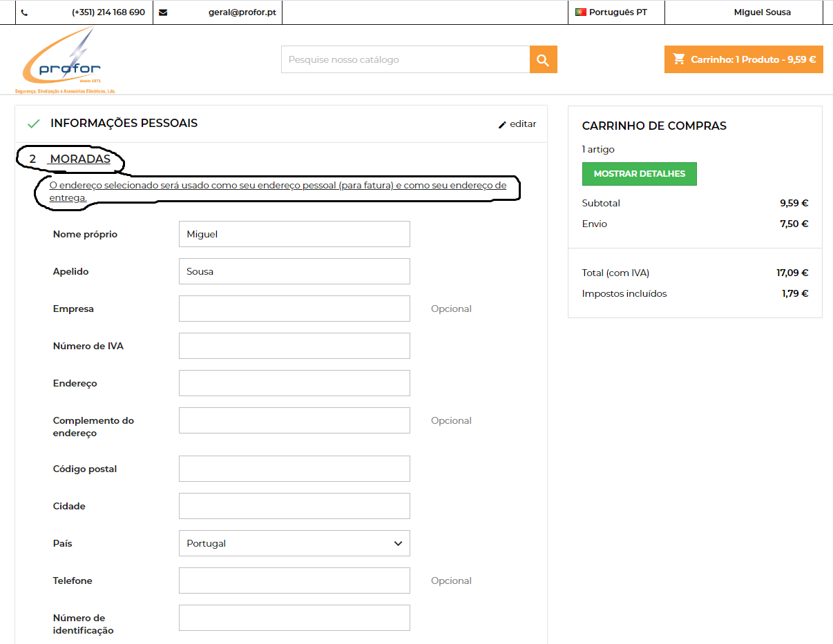Click the Mostrar Detalhes button

(x=640, y=174)
